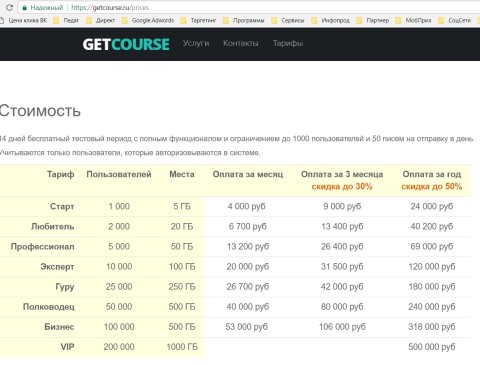Click the 250 ГБ storage cell
Image resolution: width=480 pixels, height=365 pixels.
[x=182, y=287]
